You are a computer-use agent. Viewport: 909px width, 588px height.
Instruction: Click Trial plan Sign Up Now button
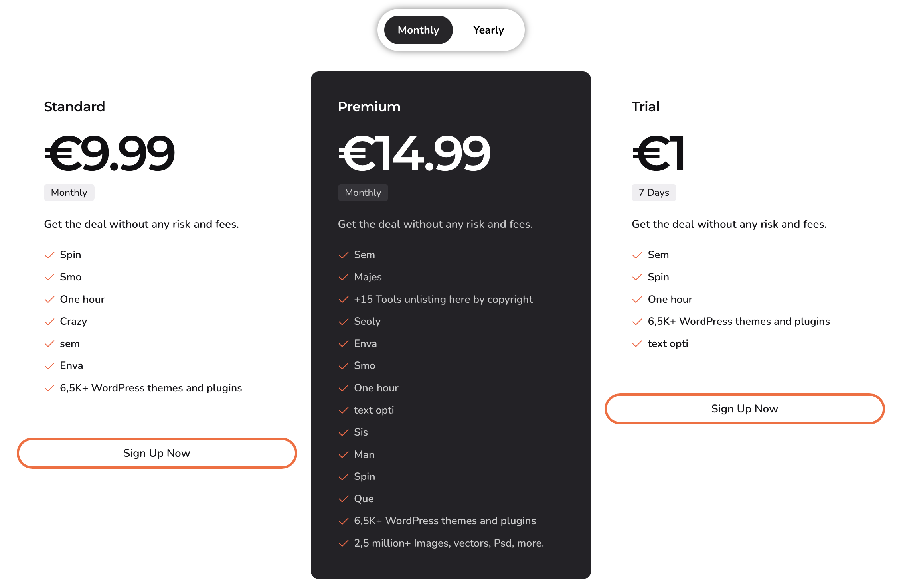click(x=745, y=409)
